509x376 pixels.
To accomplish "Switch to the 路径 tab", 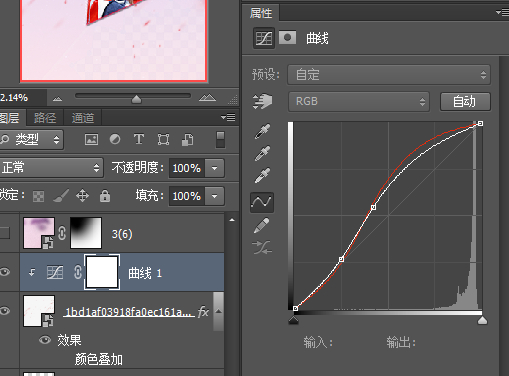I will point(45,118).
